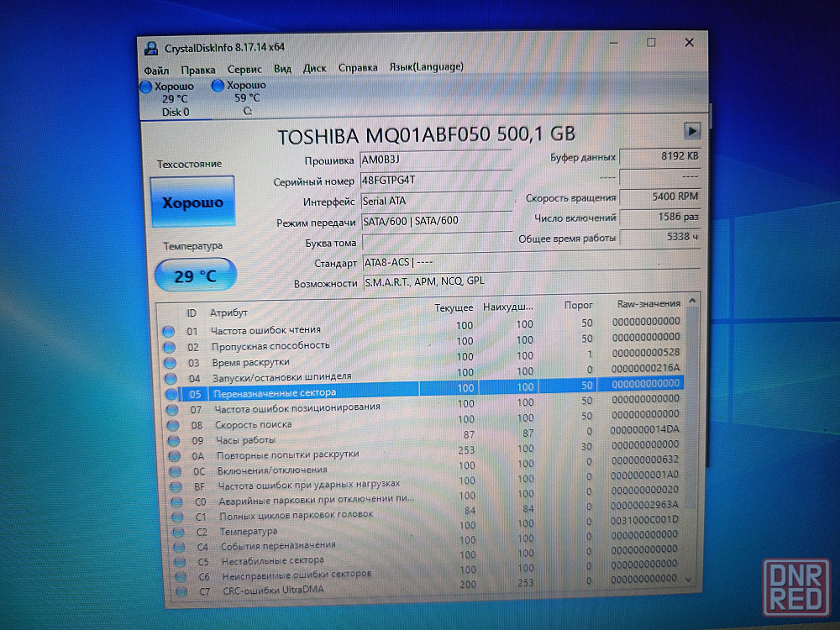The image size is (840, 630).
Task: Select row Время раскрутки
Action: 423,357
